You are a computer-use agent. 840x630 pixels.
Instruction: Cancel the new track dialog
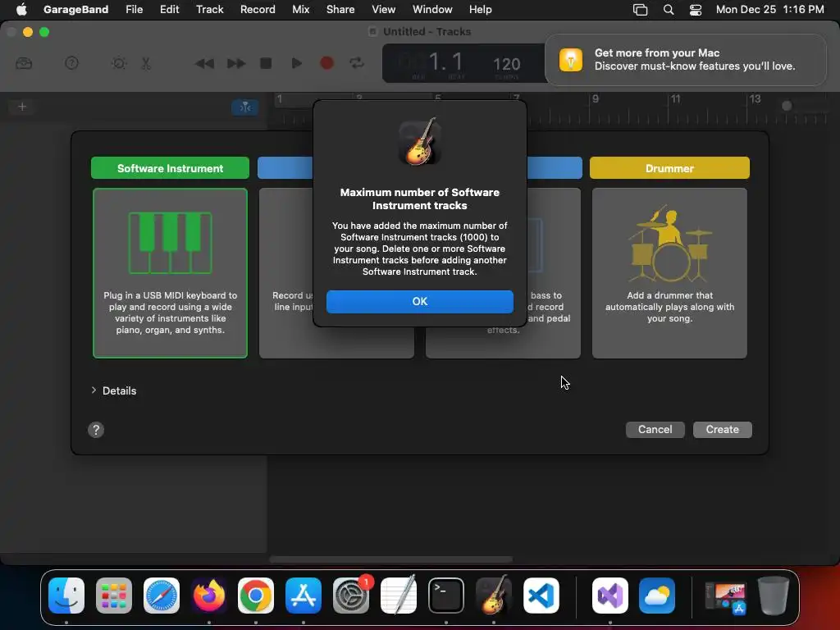[x=655, y=430]
